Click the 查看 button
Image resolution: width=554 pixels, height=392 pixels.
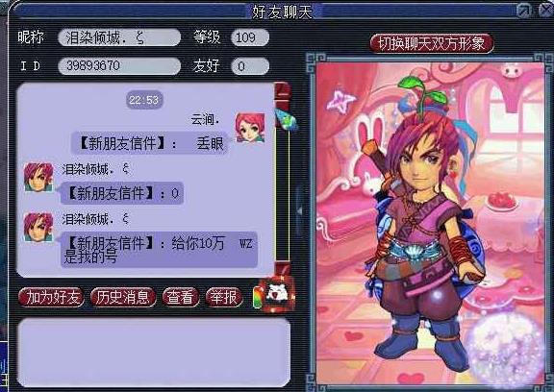(181, 297)
